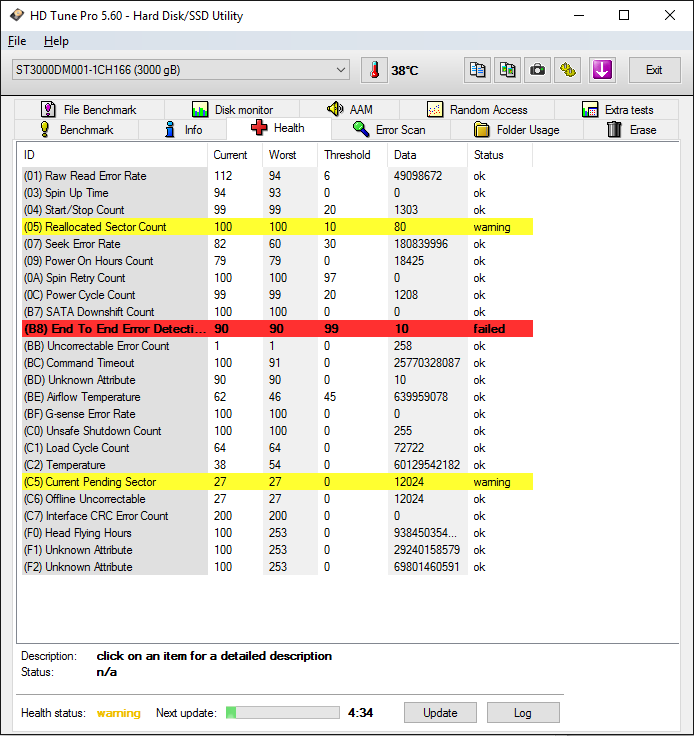Click the Update button
The image size is (694, 736).
pyautogui.click(x=440, y=713)
